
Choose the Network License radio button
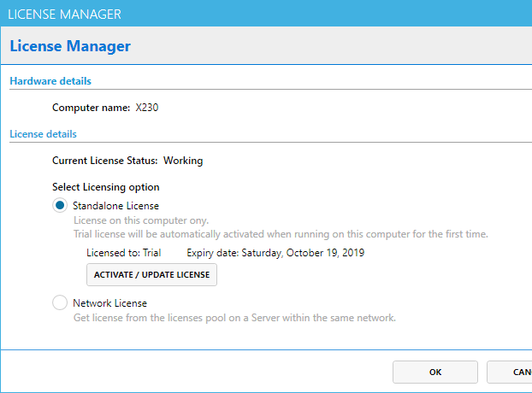point(60,302)
